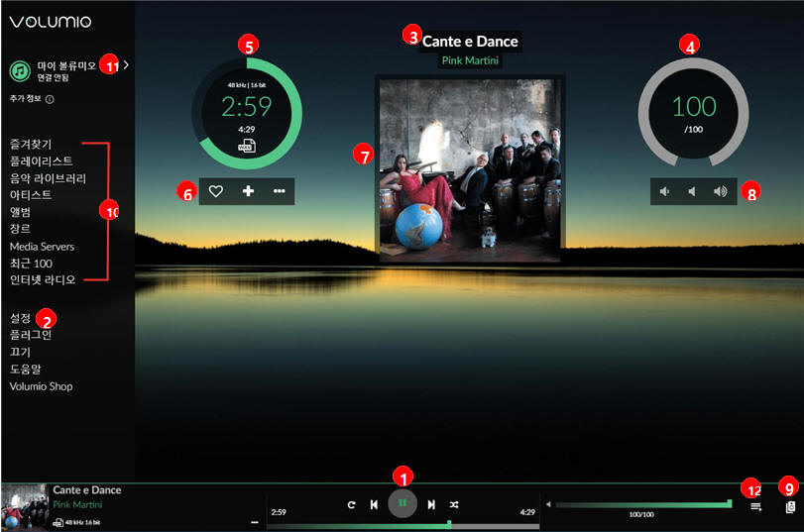The image size is (804, 532).
Task: Open 설정 in the sidebar
Action: tap(21, 318)
